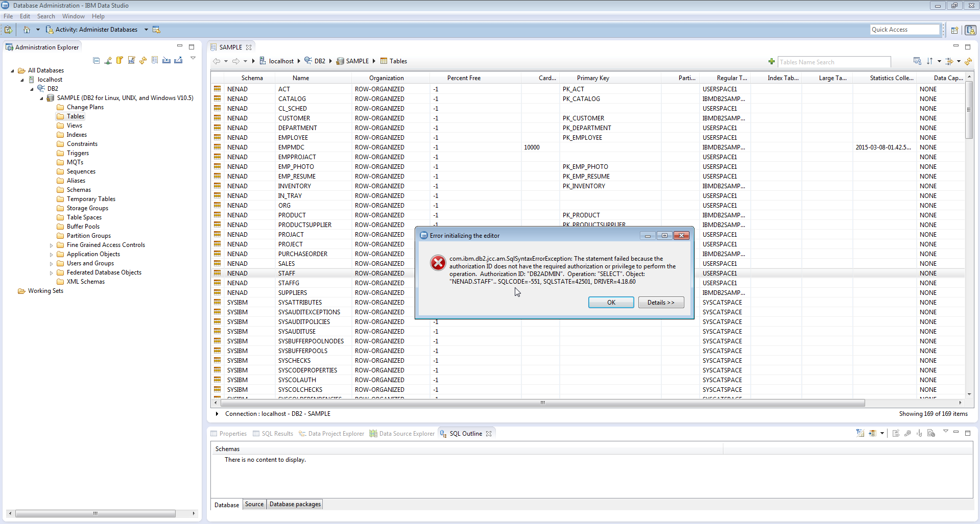The height and width of the screenshot is (524, 980).
Task: Click the Administration Explorer horizontal scrollbar
Action: point(95,513)
